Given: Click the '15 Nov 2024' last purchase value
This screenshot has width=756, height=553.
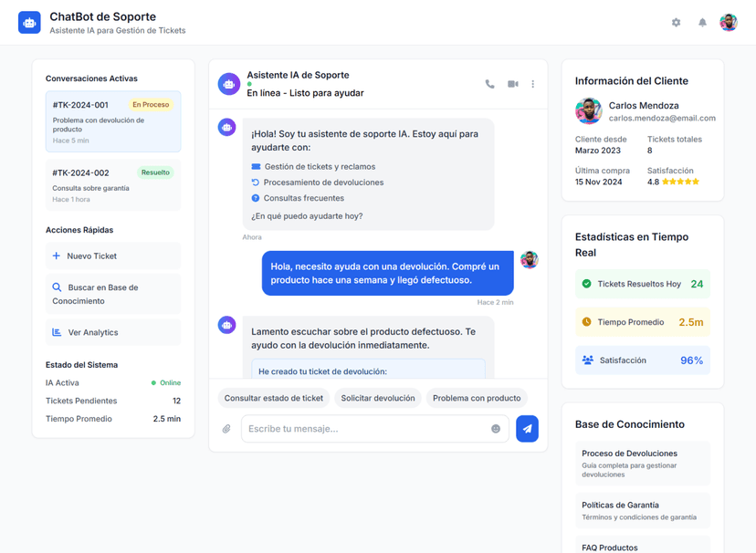Looking at the screenshot, I should click(598, 182).
